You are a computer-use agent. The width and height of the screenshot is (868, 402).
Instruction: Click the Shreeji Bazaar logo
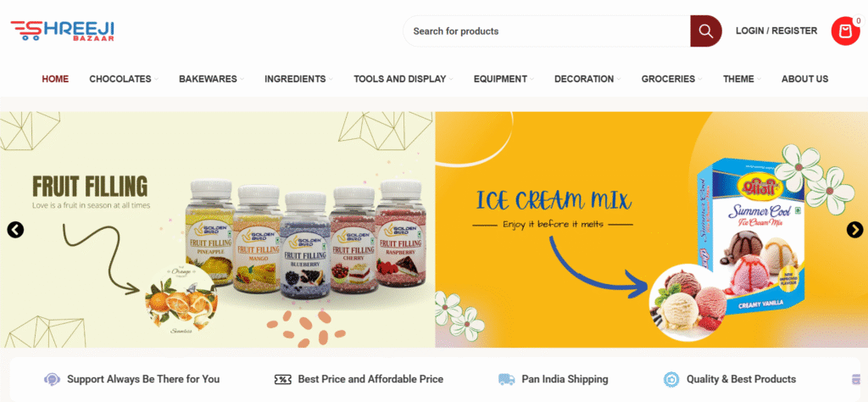pyautogui.click(x=63, y=31)
